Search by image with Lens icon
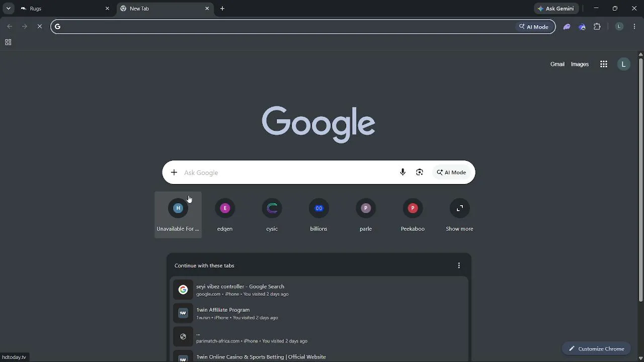 coord(420,172)
